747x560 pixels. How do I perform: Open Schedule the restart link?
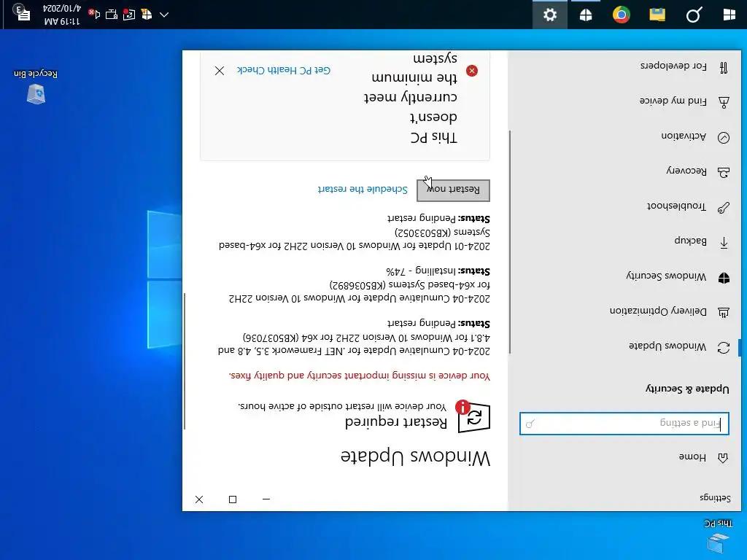coord(363,190)
